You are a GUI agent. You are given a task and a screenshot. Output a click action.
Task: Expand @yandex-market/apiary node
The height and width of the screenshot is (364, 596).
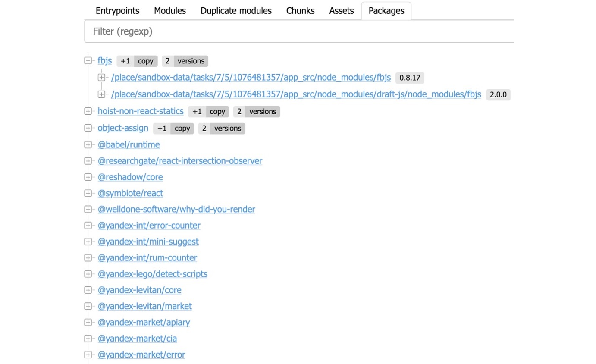88,323
